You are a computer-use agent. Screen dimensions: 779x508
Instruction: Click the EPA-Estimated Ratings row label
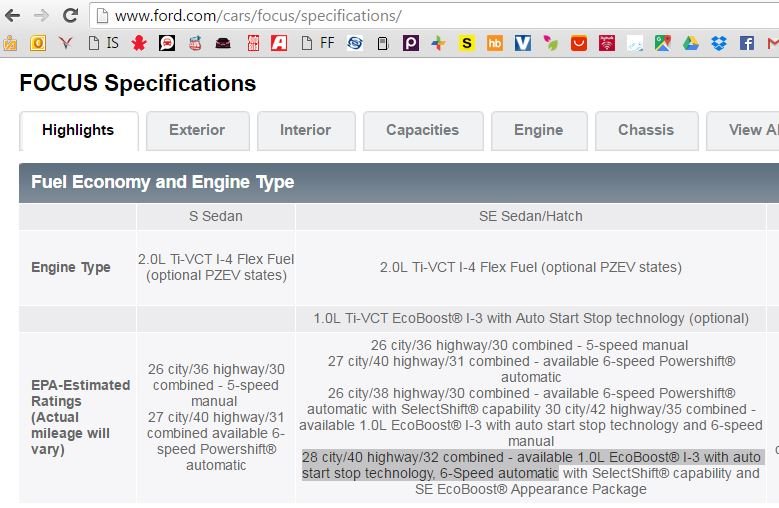[x=80, y=417]
